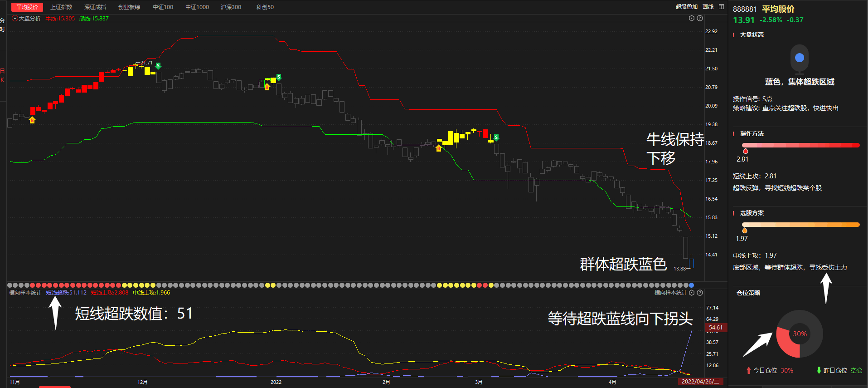Switch to the 上证指数 tab
Image resolution: width=868 pixels, height=388 pixels.
click(61, 7)
